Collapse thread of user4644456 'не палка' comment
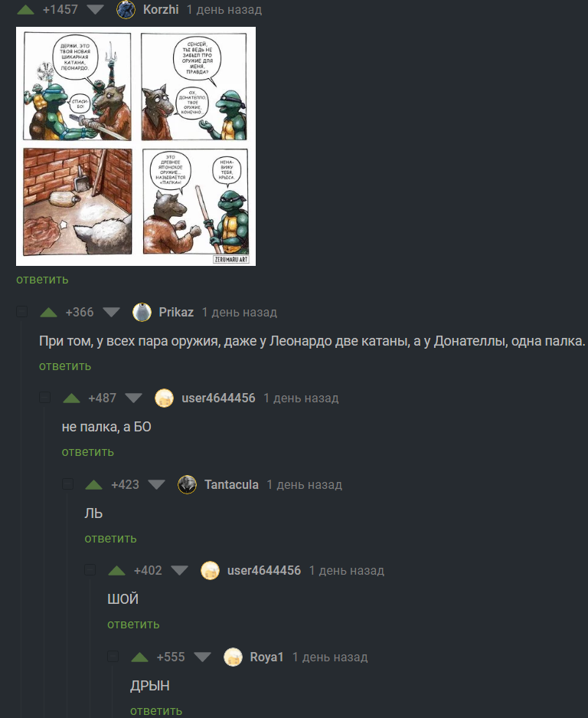The image size is (588, 718). pos(45,398)
